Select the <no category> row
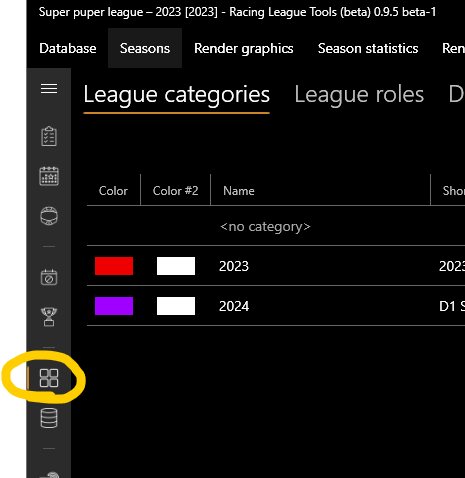Viewport: 465px width, 478px height. pos(276,226)
